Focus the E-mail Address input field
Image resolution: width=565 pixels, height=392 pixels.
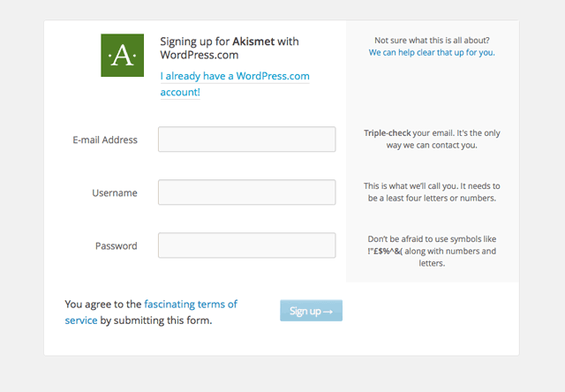[x=246, y=139]
